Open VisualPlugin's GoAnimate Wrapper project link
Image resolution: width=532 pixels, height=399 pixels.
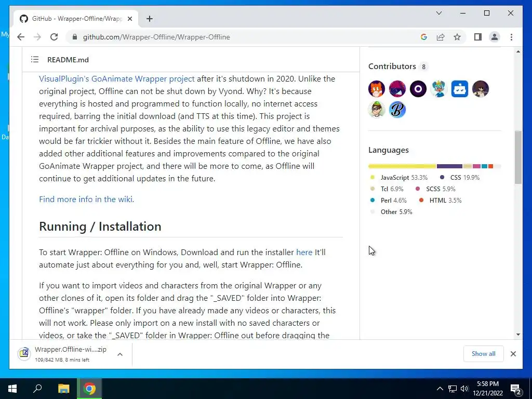(x=117, y=79)
